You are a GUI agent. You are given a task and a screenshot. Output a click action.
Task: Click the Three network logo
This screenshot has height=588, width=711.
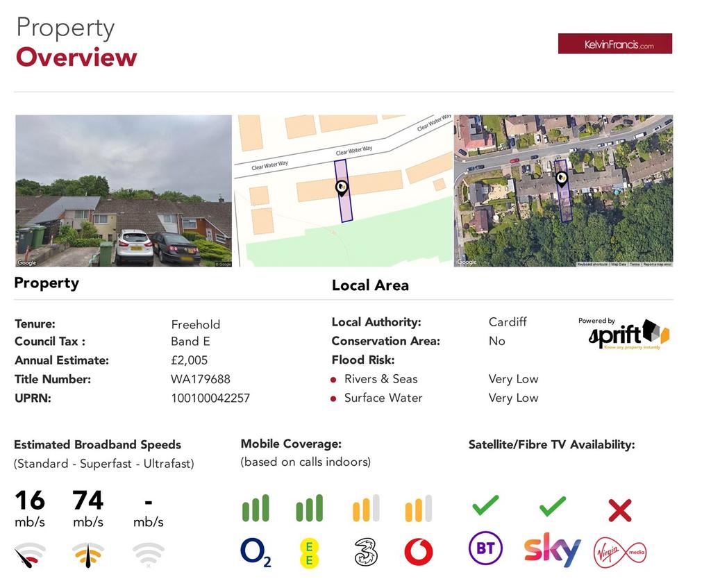point(366,552)
